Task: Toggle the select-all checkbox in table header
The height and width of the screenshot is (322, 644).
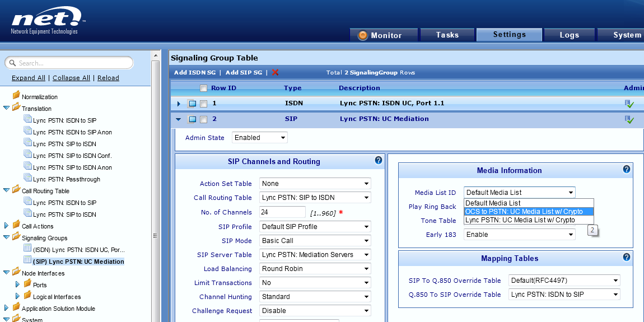Action: pyautogui.click(x=204, y=88)
